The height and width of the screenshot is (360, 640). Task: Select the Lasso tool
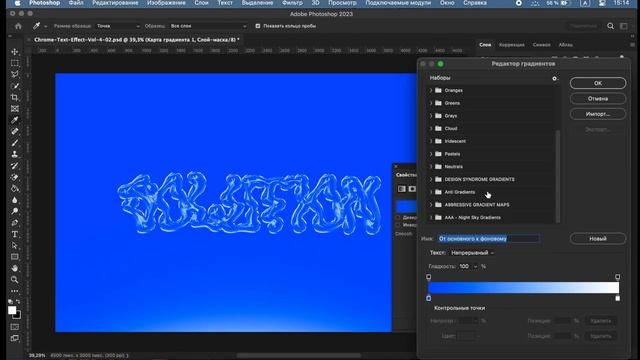tap(15, 75)
